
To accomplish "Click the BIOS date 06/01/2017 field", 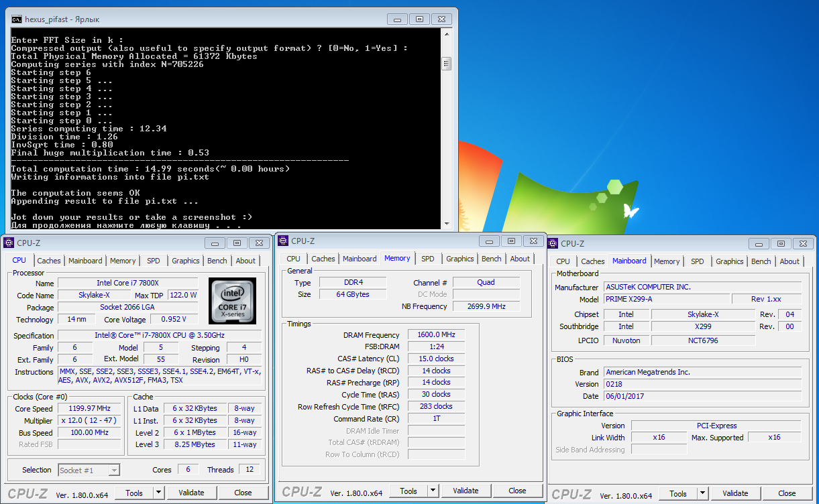I will [703, 396].
